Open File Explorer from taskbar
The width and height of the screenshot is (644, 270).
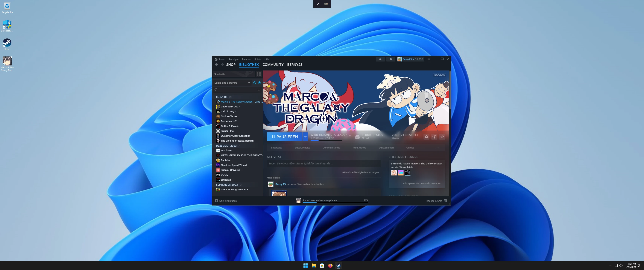(314, 265)
